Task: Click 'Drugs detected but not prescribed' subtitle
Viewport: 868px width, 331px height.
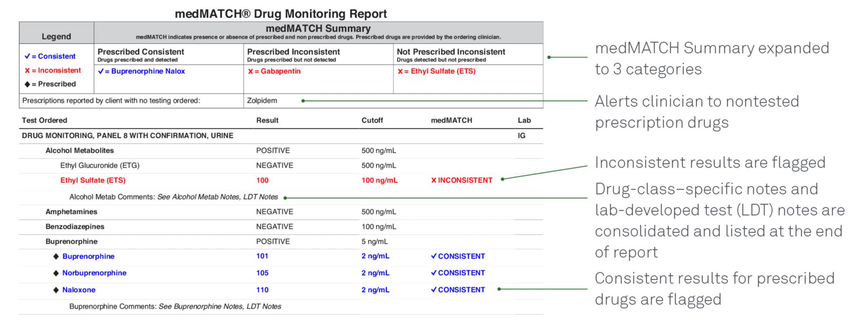Action: [442, 60]
